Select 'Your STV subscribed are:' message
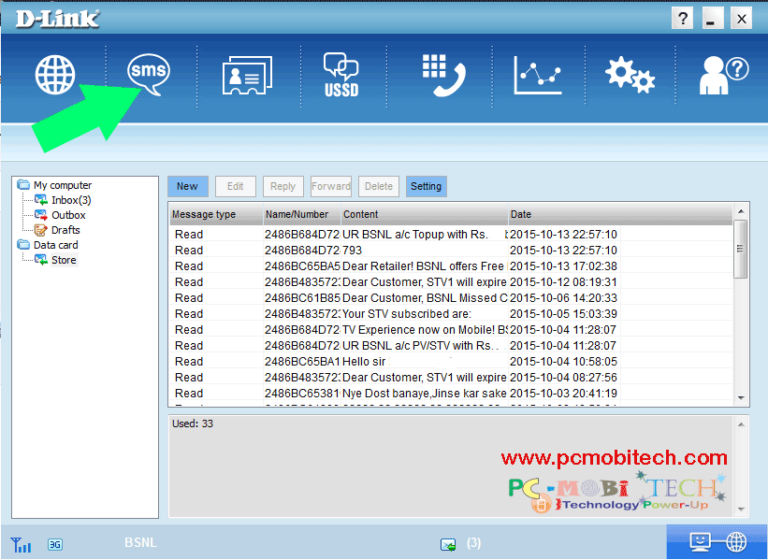The height and width of the screenshot is (560, 768). (x=451, y=314)
